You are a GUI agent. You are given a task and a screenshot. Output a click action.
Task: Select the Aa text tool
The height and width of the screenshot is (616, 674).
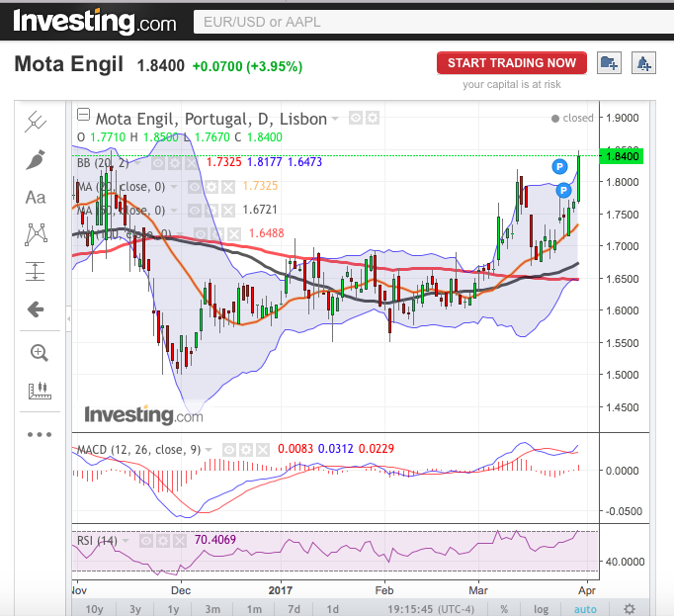(36, 198)
